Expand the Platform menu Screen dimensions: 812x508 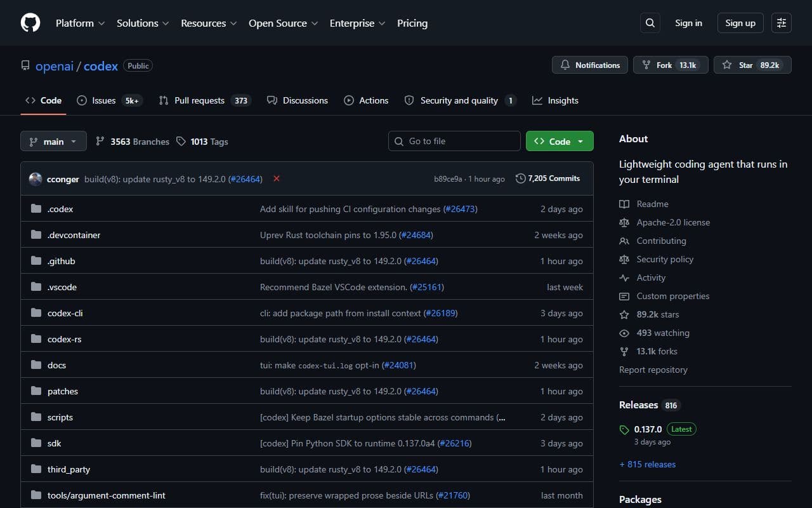point(79,23)
